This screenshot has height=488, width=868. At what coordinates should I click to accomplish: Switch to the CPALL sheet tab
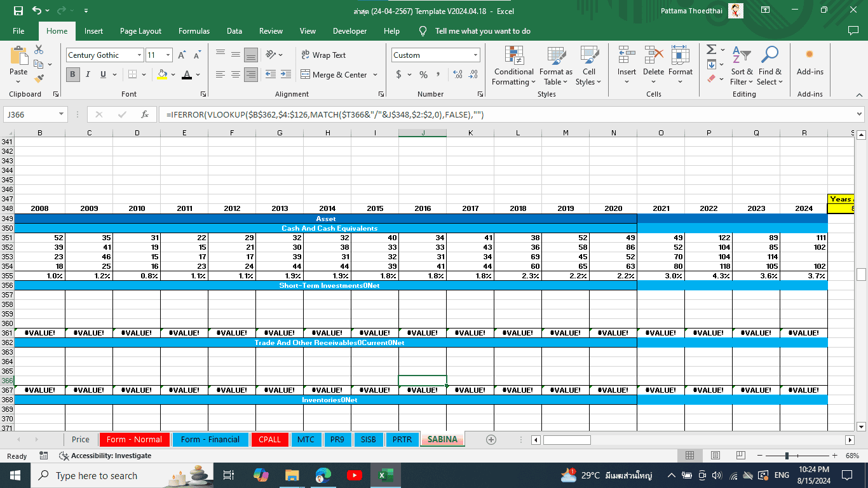coord(269,439)
